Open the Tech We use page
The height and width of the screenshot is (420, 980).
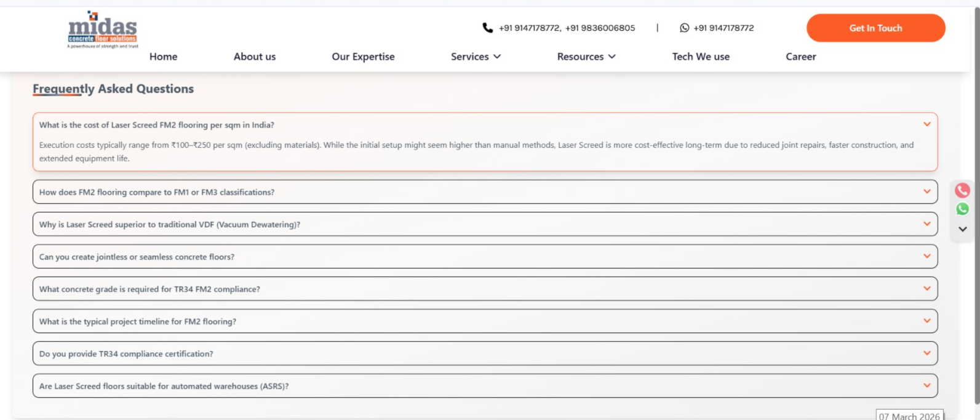(700, 57)
